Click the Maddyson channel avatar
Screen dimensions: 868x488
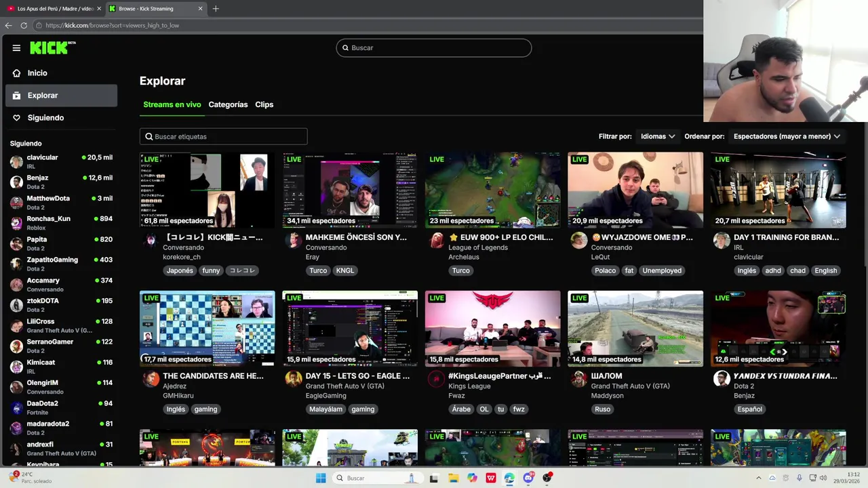tap(579, 379)
